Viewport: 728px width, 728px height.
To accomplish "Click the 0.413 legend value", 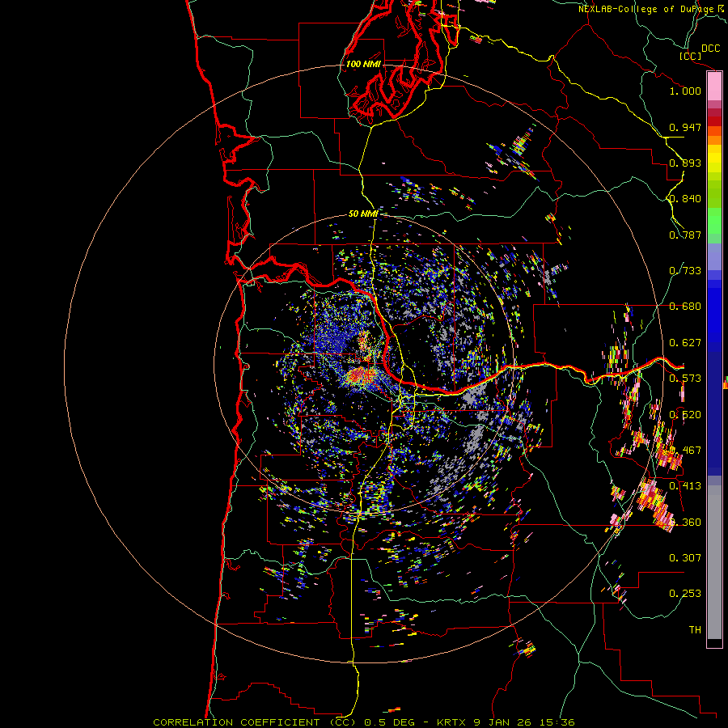I will click(685, 486).
